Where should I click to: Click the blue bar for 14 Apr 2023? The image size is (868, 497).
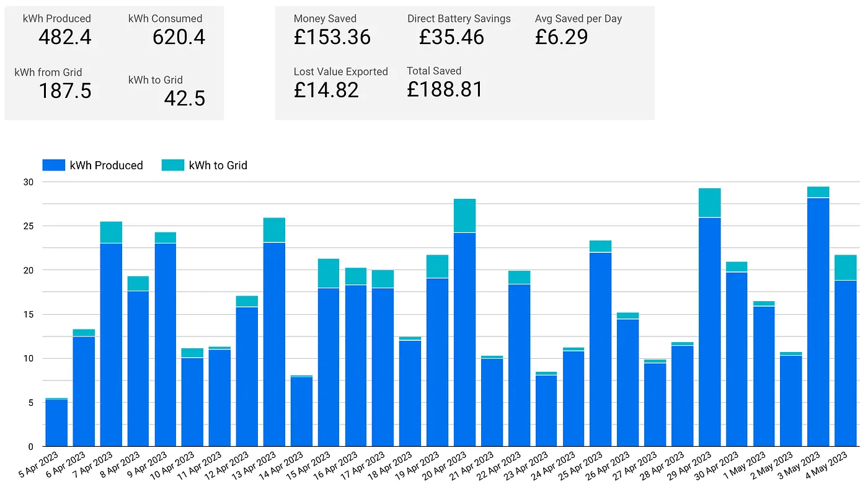[x=301, y=412]
